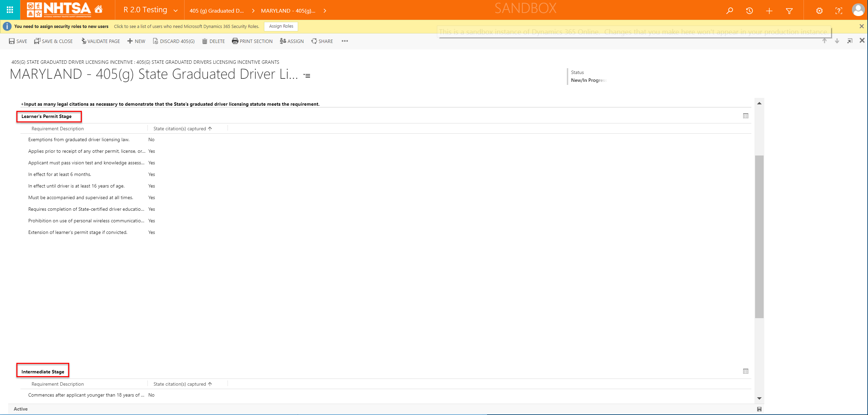Click the home icon next to NHTSA logo
This screenshot has height=415, width=868.
[x=99, y=9]
